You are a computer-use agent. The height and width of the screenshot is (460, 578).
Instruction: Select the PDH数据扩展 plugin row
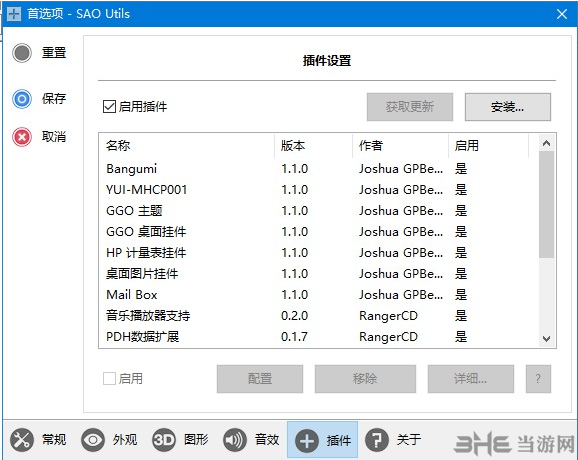318,337
